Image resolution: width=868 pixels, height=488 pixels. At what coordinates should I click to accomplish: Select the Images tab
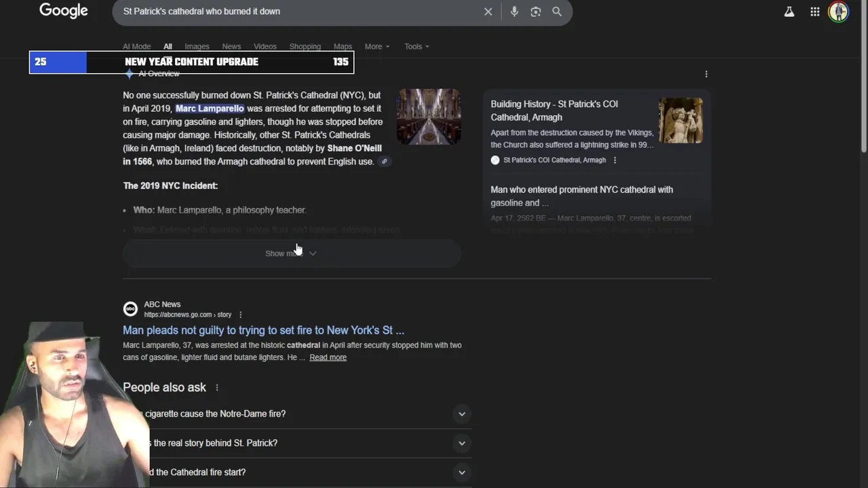click(197, 47)
